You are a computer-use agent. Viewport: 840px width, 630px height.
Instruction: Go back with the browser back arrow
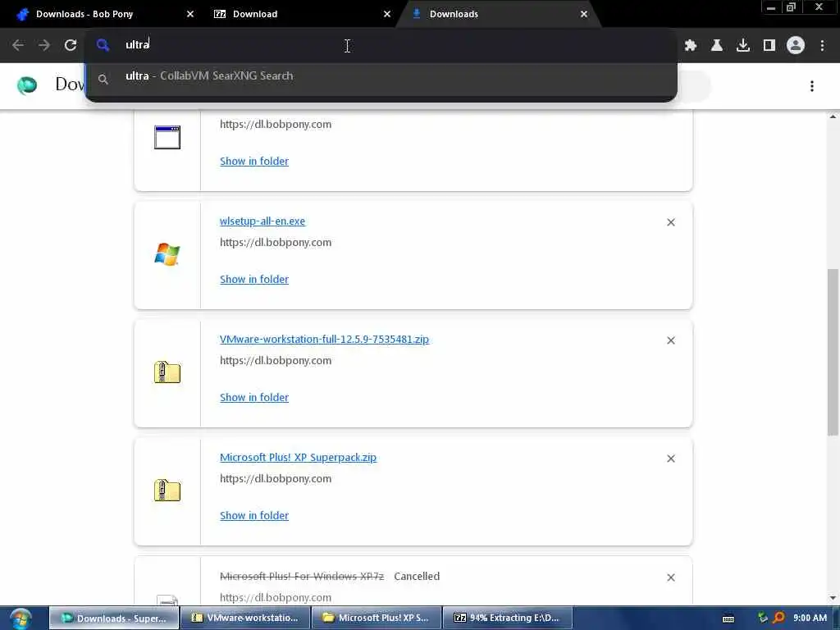click(x=18, y=46)
